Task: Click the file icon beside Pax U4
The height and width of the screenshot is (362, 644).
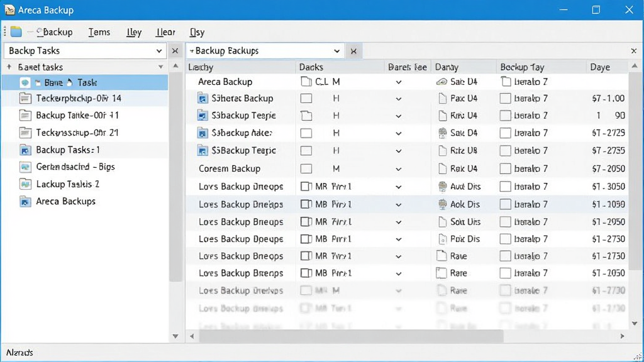Action: click(x=442, y=99)
